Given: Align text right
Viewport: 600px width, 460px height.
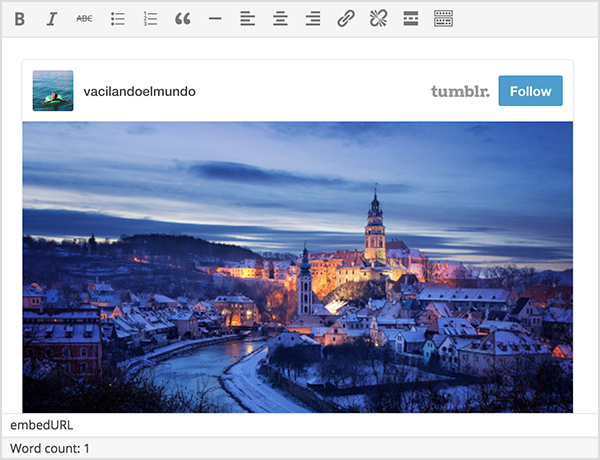Looking at the screenshot, I should coord(313,18).
